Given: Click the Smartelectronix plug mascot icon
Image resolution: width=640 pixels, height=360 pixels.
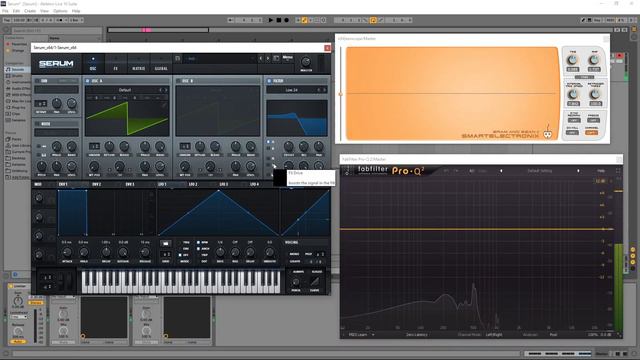Looking at the screenshot, I should (x=548, y=132).
